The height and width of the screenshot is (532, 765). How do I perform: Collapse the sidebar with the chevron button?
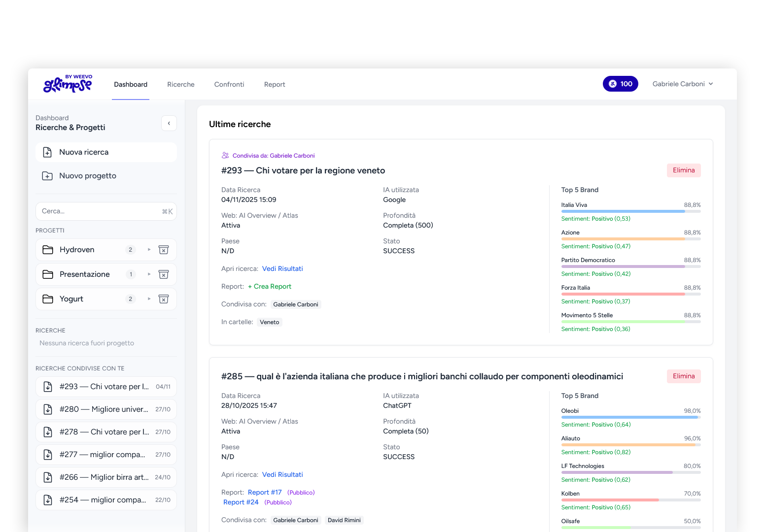tap(169, 123)
